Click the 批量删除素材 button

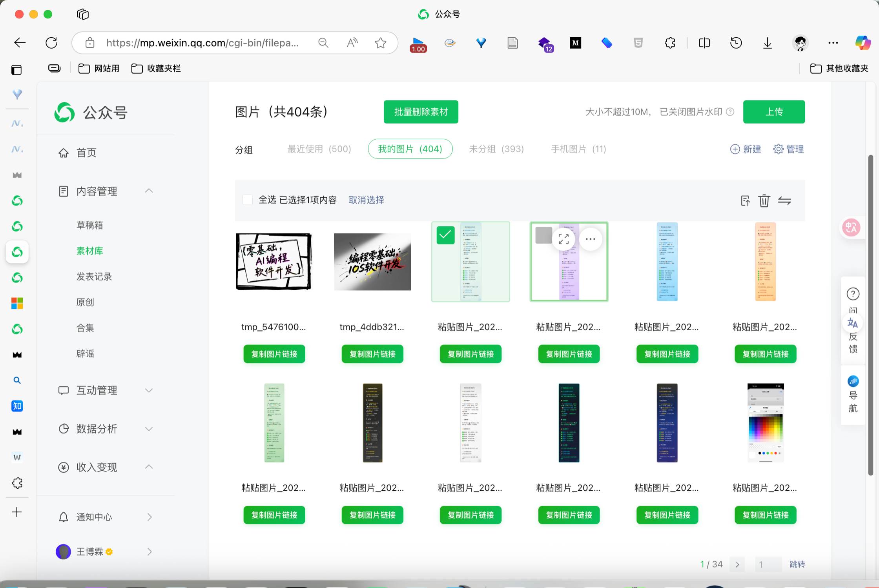421,112
